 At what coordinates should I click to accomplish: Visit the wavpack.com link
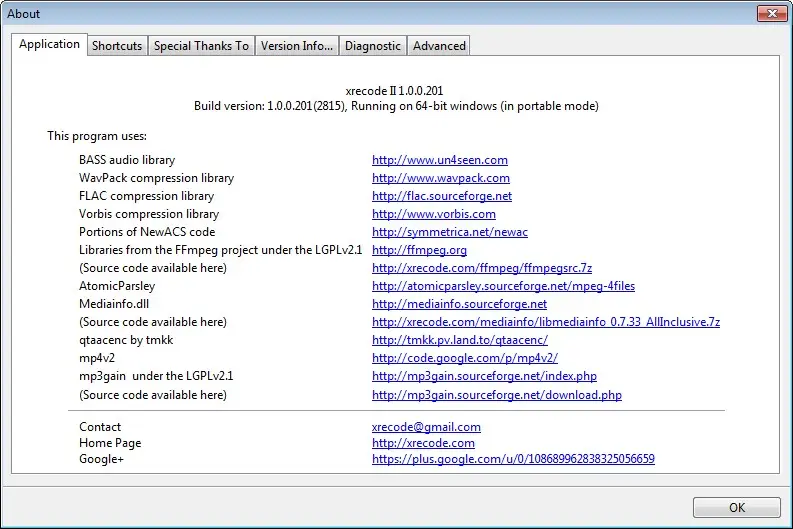coord(440,178)
